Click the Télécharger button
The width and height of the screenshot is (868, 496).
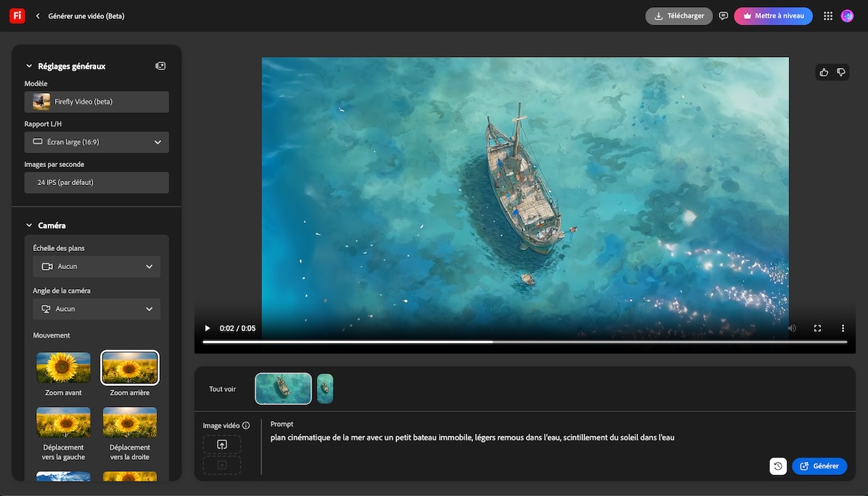(678, 16)
